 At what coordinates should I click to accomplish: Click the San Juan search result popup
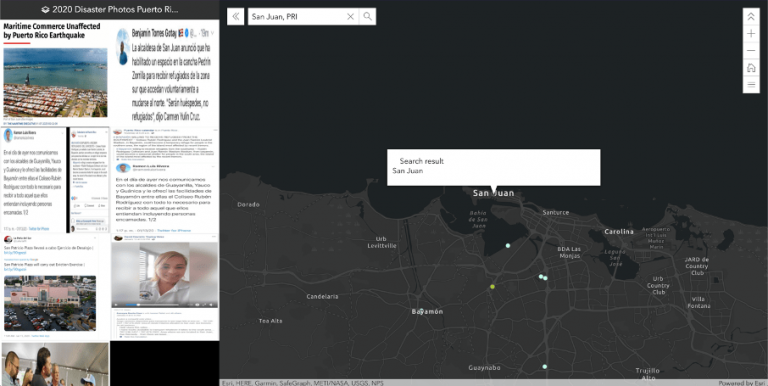(x=493, y=167)
